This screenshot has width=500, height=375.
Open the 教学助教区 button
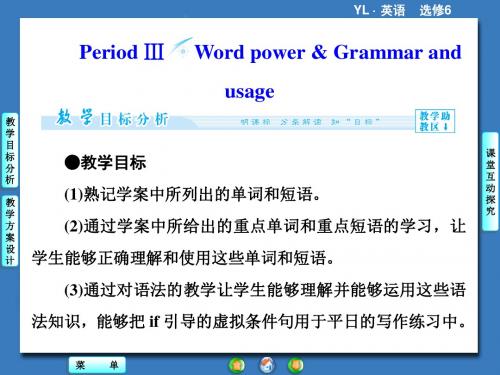[x=435, y=121]
